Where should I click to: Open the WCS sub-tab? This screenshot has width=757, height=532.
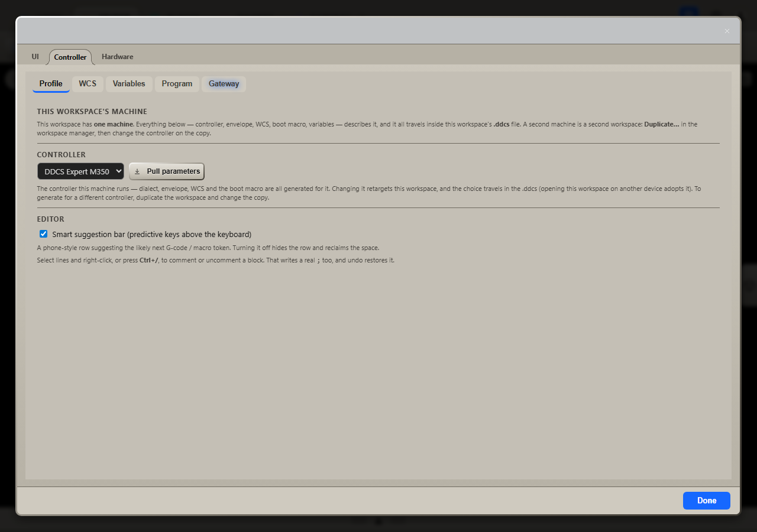click(x=88, y=84)
